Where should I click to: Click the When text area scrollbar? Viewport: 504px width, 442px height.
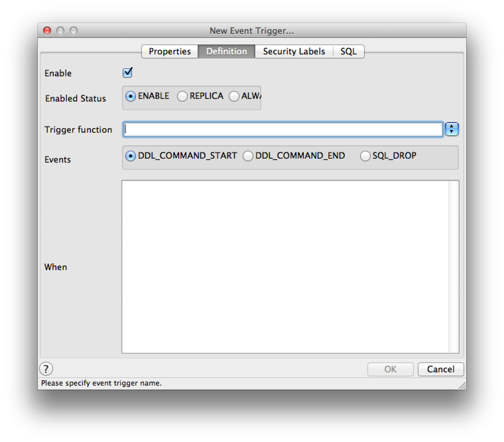[x=454, y=266]
